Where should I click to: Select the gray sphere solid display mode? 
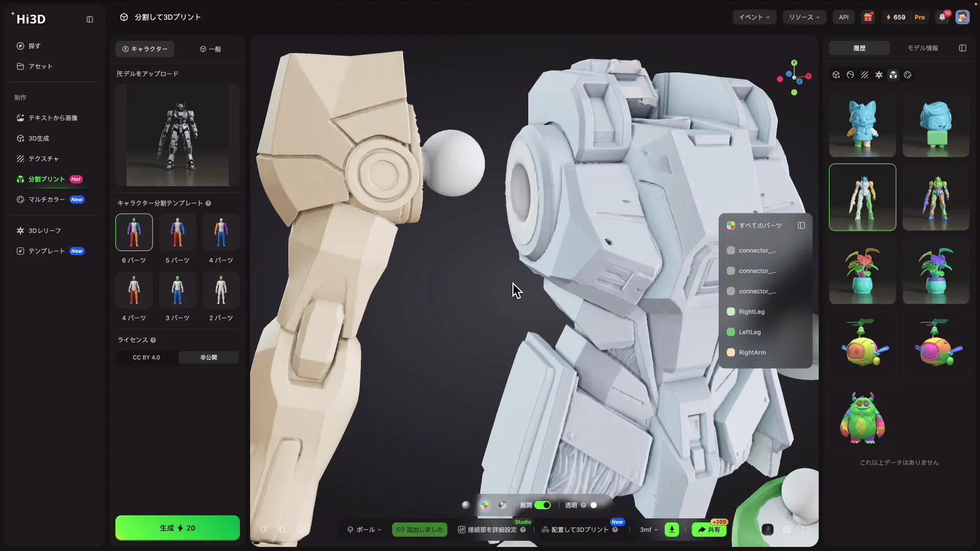pos(465,505)
